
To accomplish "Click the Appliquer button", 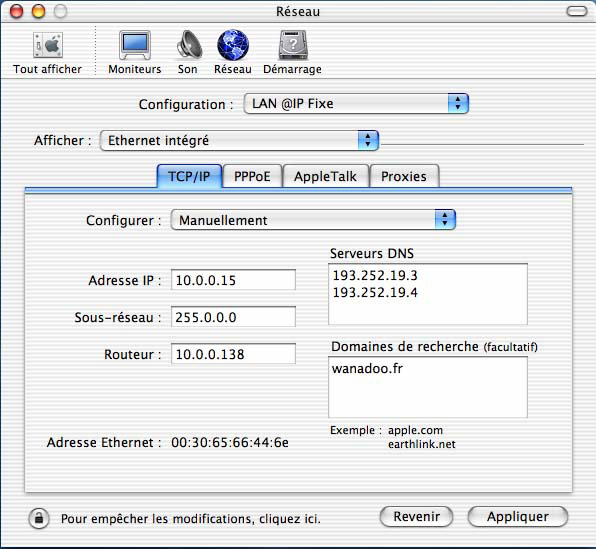I will (518, 517).
